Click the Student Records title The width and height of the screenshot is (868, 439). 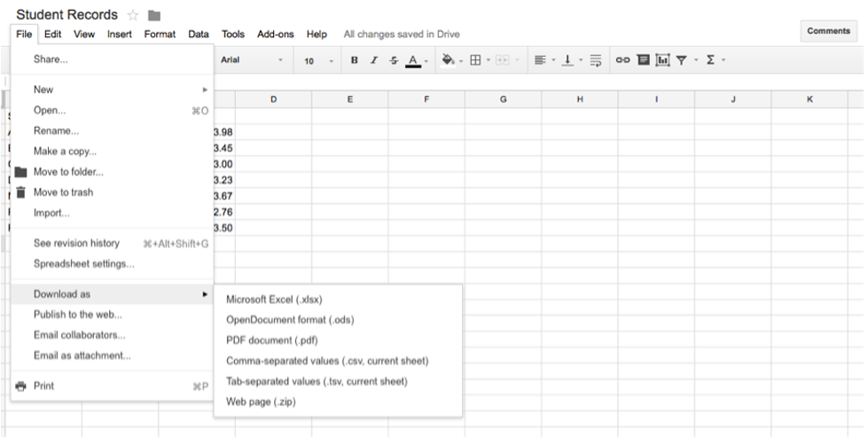point(67,15)
